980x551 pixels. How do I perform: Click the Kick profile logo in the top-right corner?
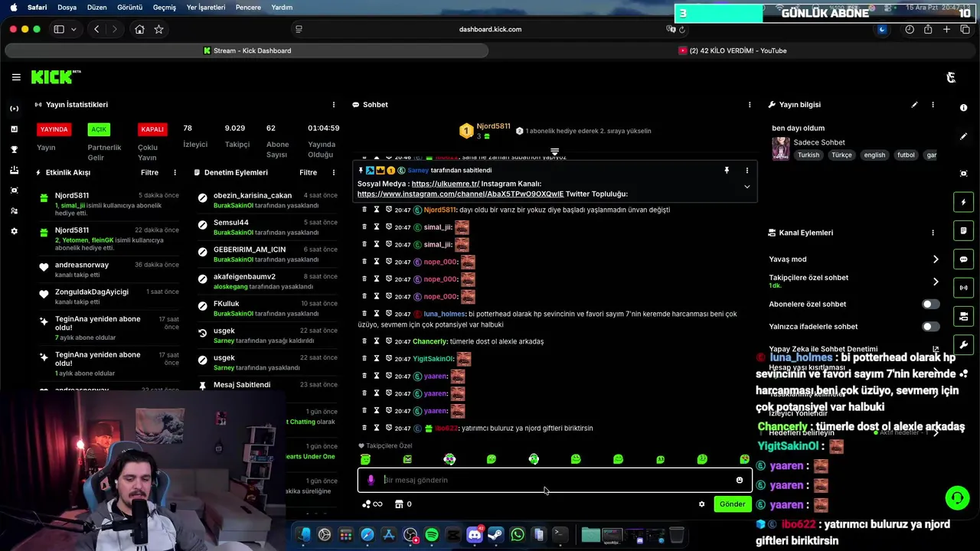[x=951, y=77]
